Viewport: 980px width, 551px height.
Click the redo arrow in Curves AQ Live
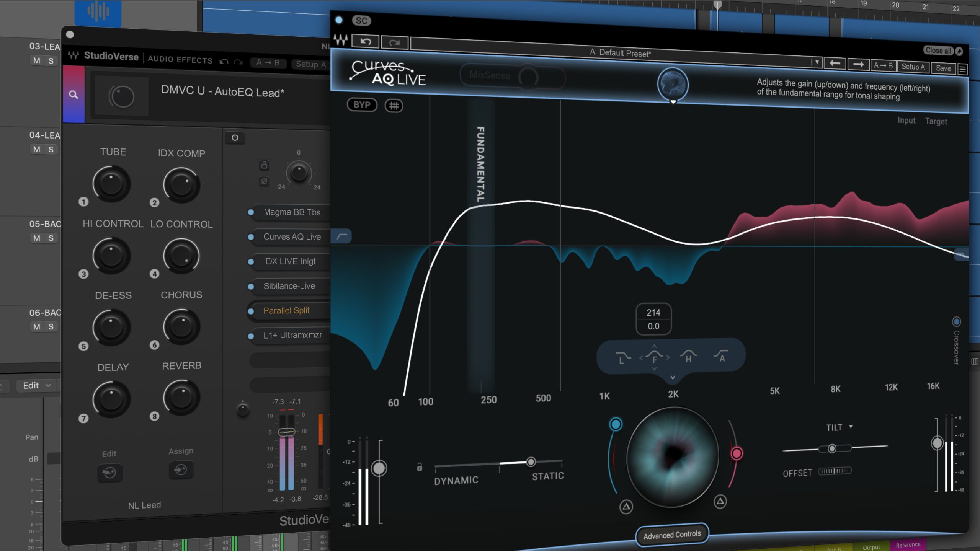[394, 42]
